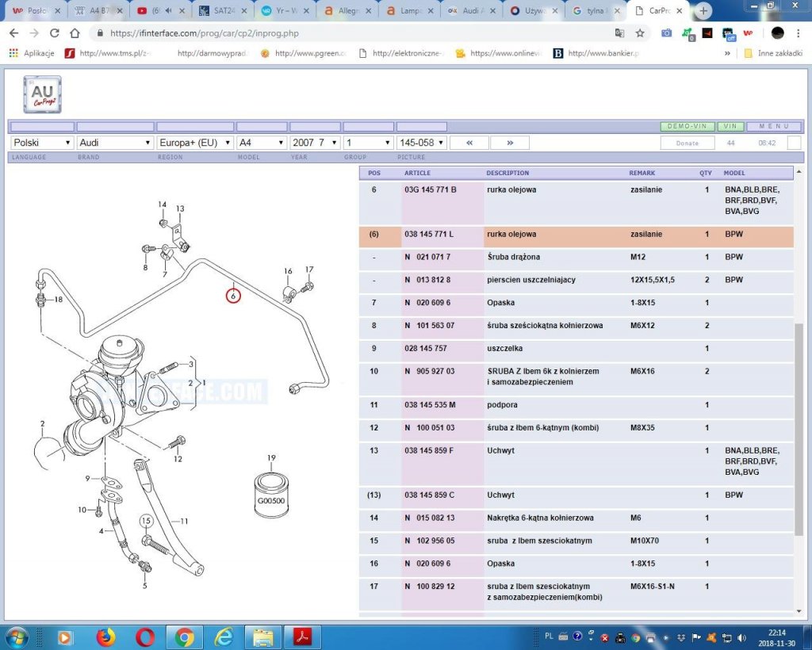Reload the page with the refresh icon

coord(54,33)
